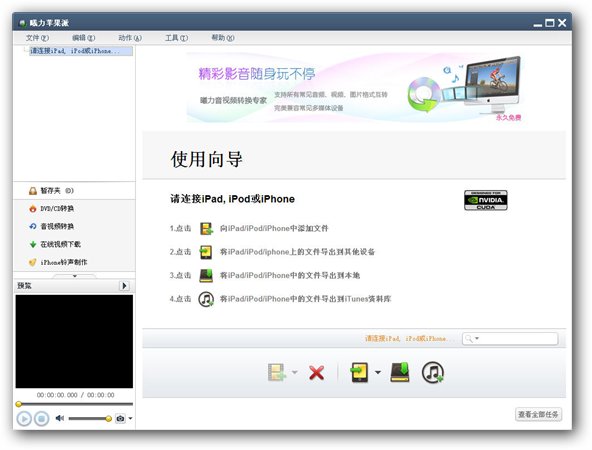Viewport: 592px width, 450px height.
Task: Click the black preview video area
Action: 74,341
